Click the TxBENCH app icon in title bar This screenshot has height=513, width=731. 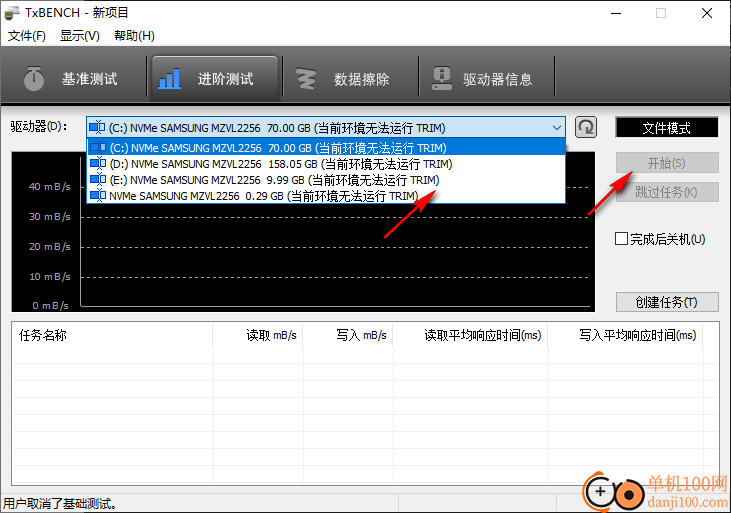pos(12,13)
